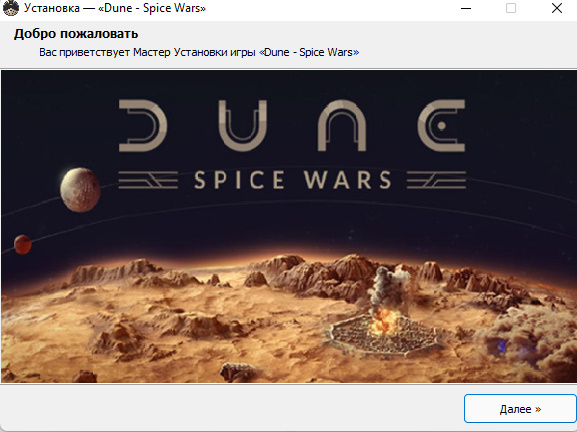Click the letter D of the DUNE logo

click(143, 125)
